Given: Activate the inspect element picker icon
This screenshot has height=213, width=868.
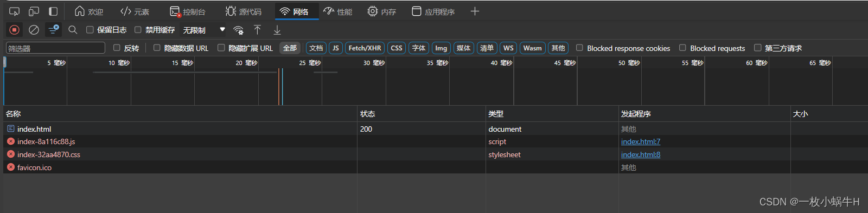Looking at the screenshot, I should (x=15, y=11).
